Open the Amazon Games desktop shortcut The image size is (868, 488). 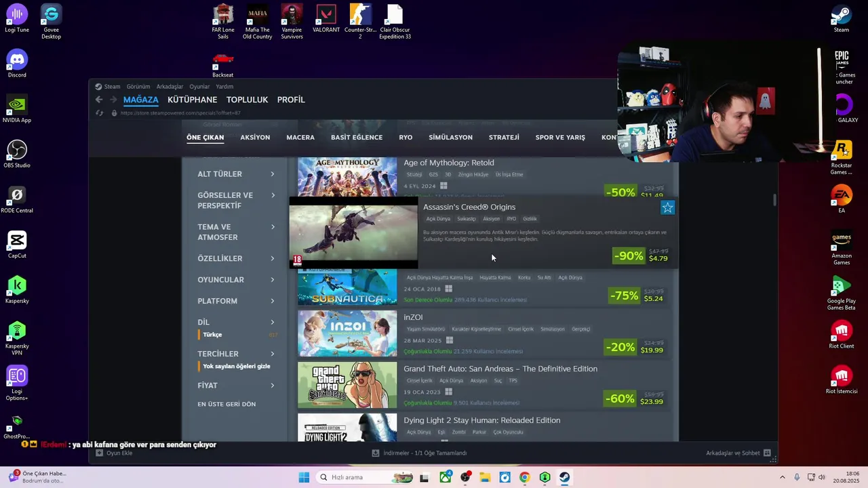click(842, 247)
